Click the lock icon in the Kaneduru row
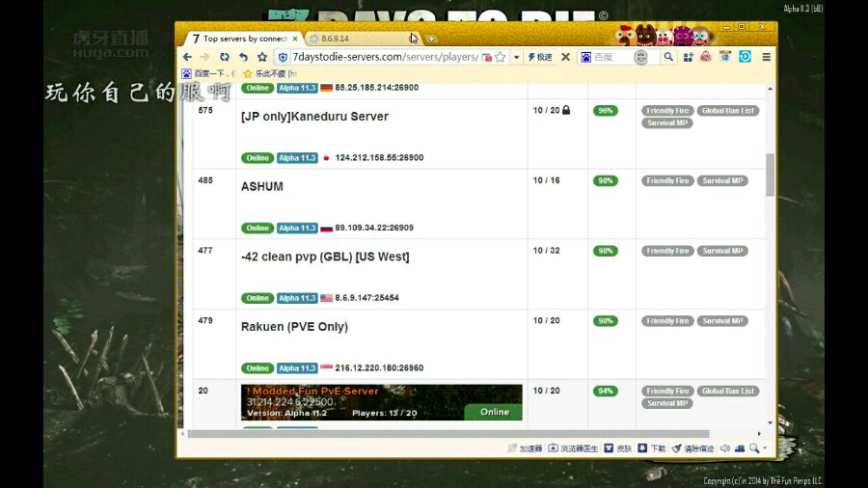This screenshot has width=868, height=488. [566, 110]
